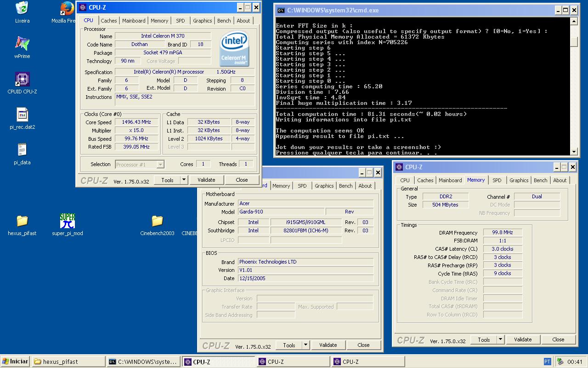Image resolution: width=588 pixels, height=368 pixels.
Task: Click the 504 MBytes size field
Action: click(x=446, y=205)
